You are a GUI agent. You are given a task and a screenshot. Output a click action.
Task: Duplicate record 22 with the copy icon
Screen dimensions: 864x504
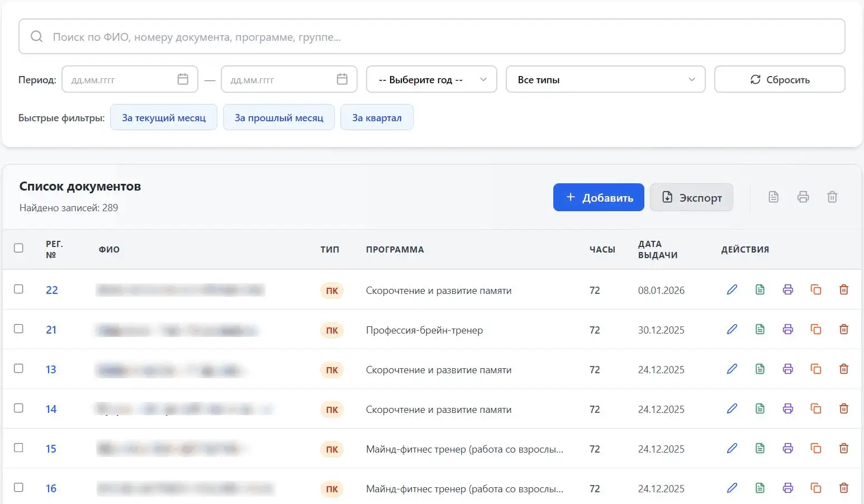click(816, 289)
